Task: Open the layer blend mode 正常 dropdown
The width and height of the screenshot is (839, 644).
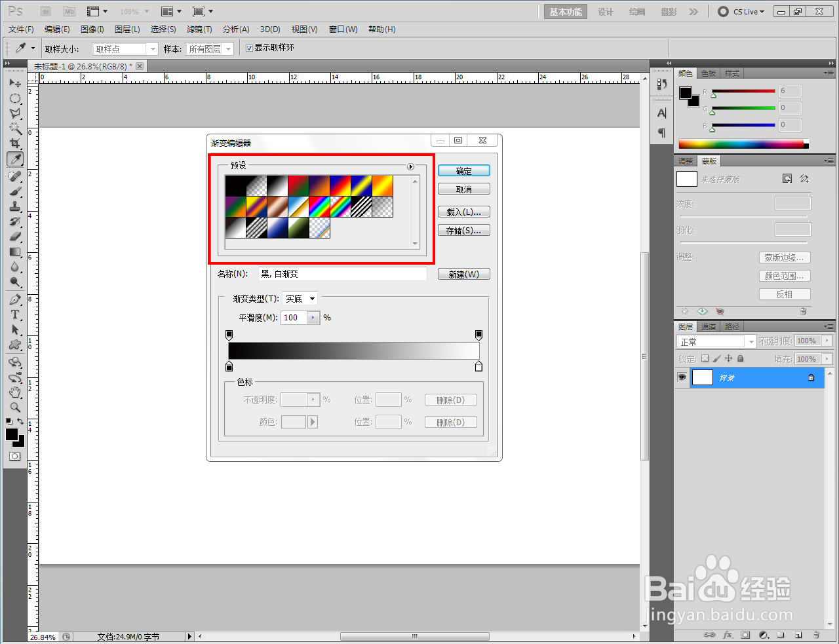Action: click(x=716, y=341)
